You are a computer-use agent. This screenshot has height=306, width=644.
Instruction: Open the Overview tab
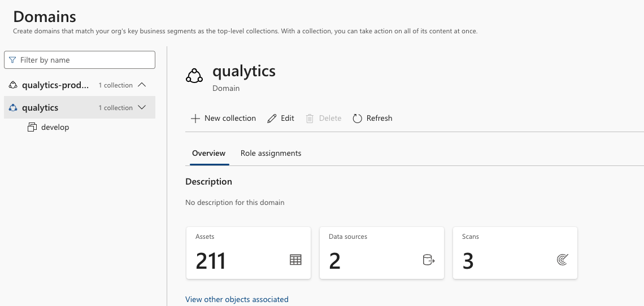(x=208, y=154)
